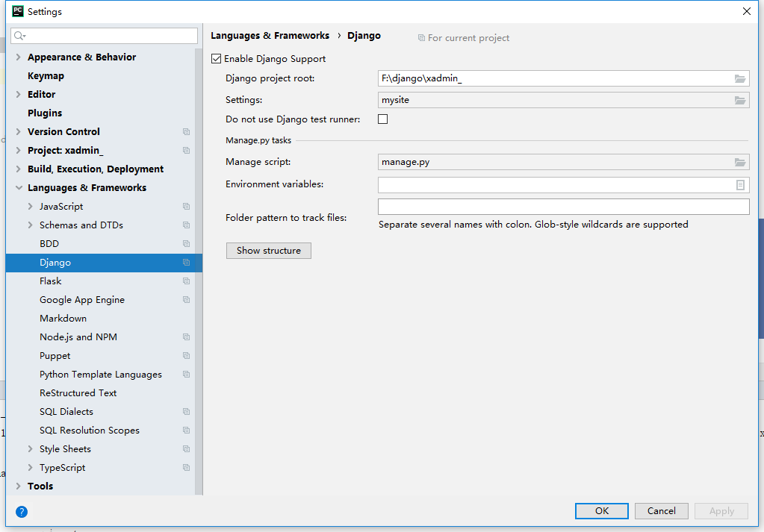The image size is (764, 532).
Task: Click project-level icon beside Puppet
Action: click(x=186, y=356)
